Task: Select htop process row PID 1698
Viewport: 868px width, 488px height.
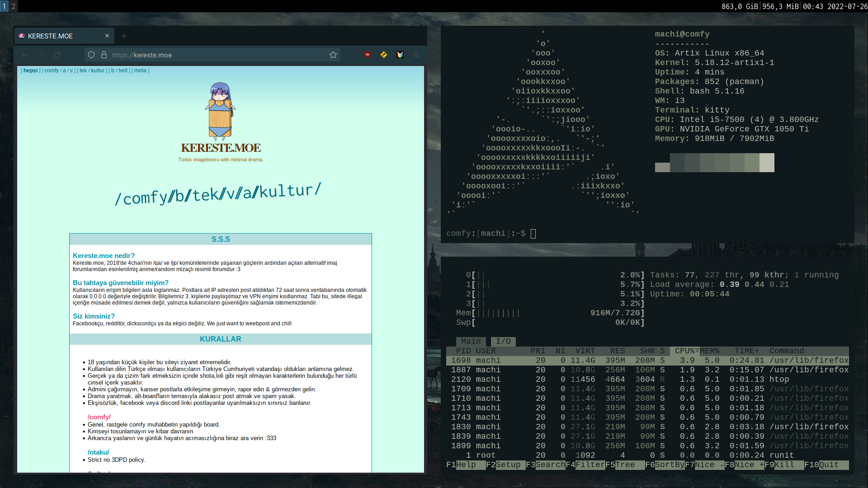Action: (x=647, y=361)
